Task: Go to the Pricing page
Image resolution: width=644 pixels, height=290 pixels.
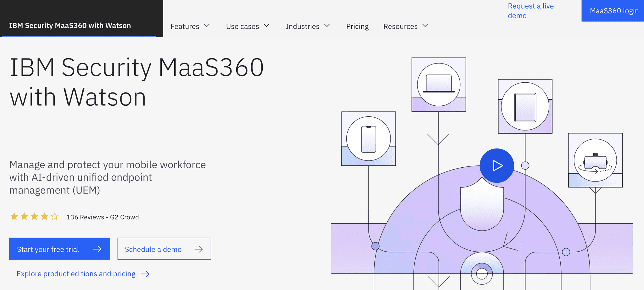Action: (x=357, y=26)
